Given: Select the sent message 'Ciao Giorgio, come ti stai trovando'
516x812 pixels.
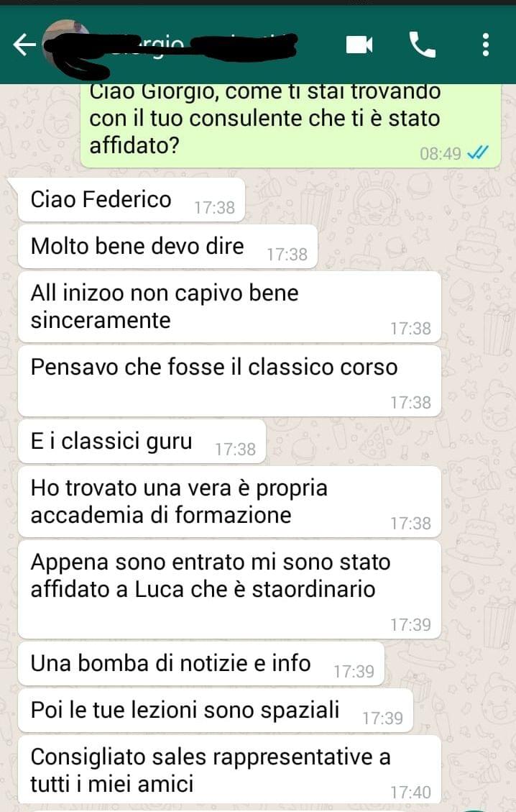Looking at the screenshot, I should 291,125.
